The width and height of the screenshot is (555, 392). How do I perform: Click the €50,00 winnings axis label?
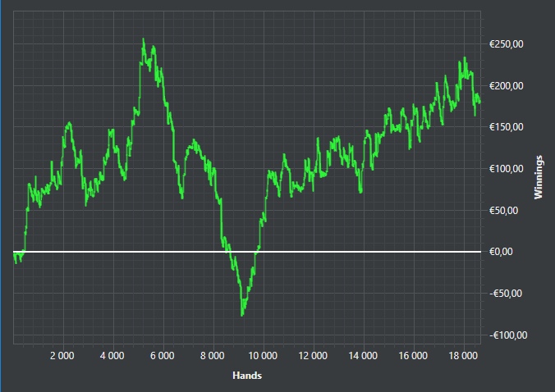(x=503, y=211)
